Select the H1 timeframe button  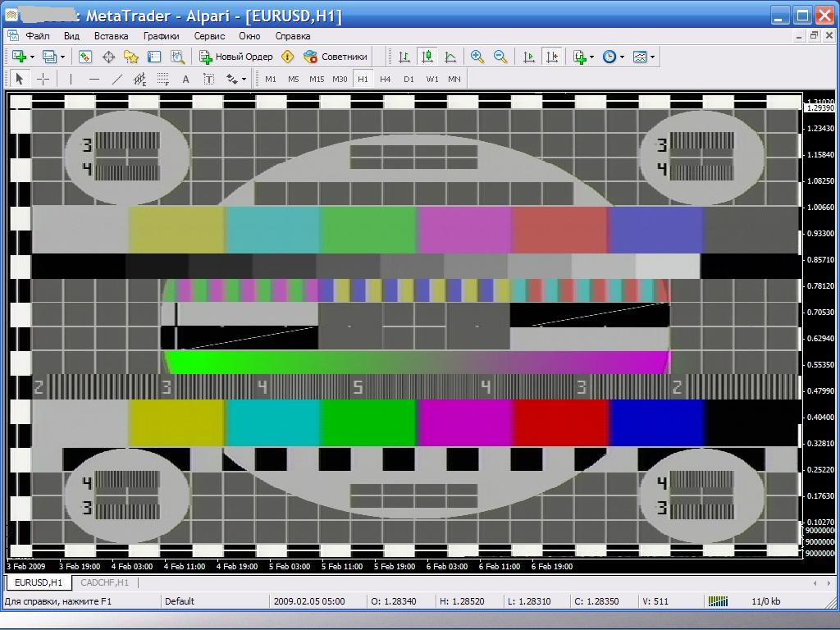(x=363, y=80)
